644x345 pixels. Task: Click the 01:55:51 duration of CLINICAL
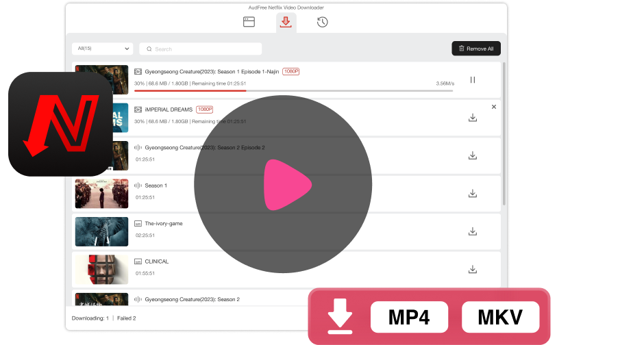click(x=145, y=273)
